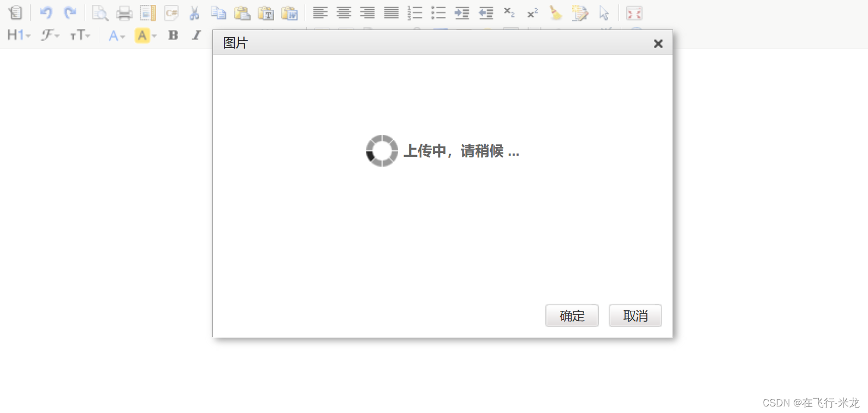
Task: Redo the last edit
Action: pos(70,13)
